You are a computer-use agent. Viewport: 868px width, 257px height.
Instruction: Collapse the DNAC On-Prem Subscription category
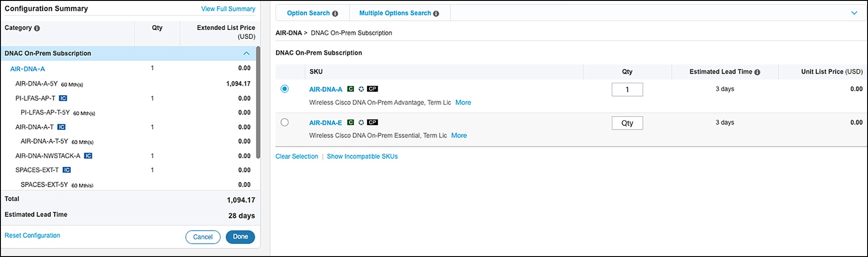(246, 53)
